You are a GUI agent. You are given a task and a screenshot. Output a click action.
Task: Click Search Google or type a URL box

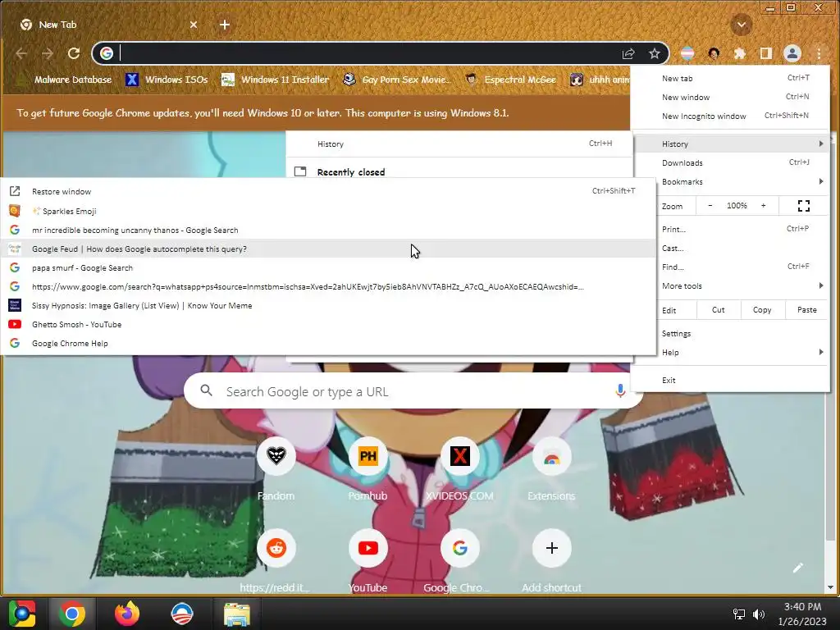(413, 391)
